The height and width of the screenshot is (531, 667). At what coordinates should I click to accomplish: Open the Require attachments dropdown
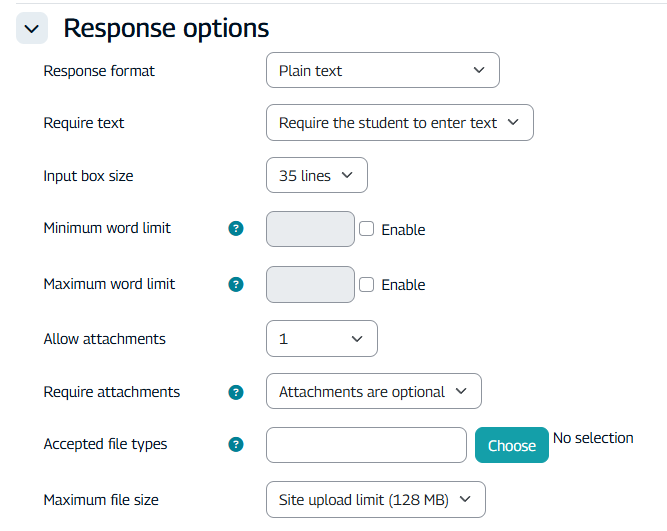(373, 392)
